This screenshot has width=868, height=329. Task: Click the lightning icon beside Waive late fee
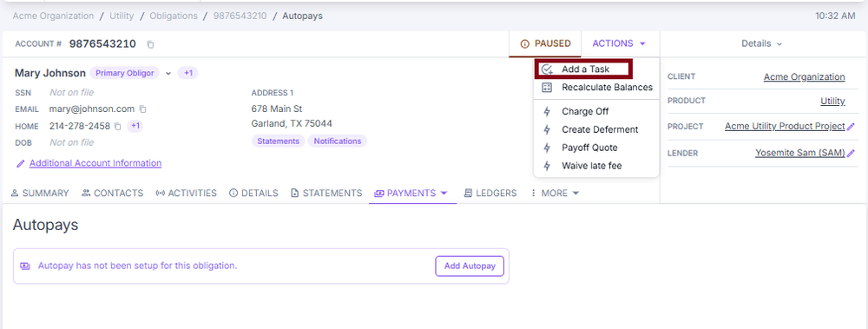tap(547, 166)
